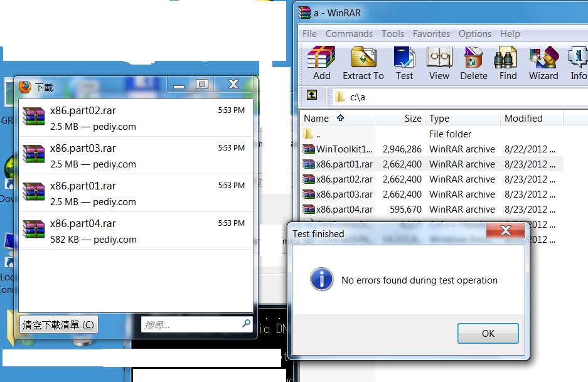588x382 pixels.
Task: Sort WinRAR files by Size column
Action: pos(400,119)
